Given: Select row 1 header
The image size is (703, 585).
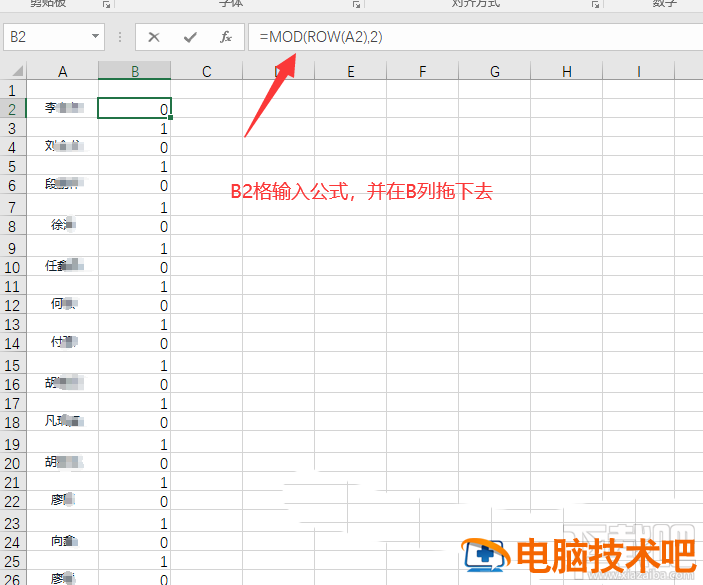Looking at the screenshot, I should click(x=13, y=90).
